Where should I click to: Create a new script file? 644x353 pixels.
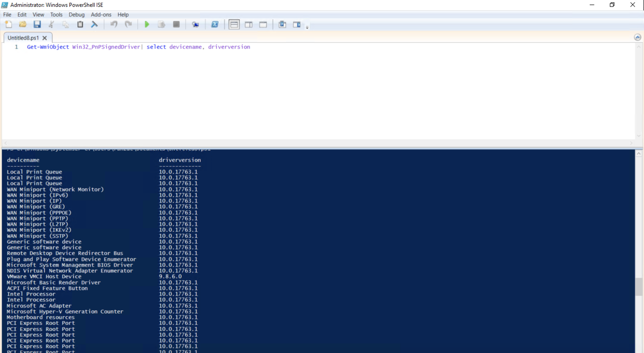pos(9,24)
